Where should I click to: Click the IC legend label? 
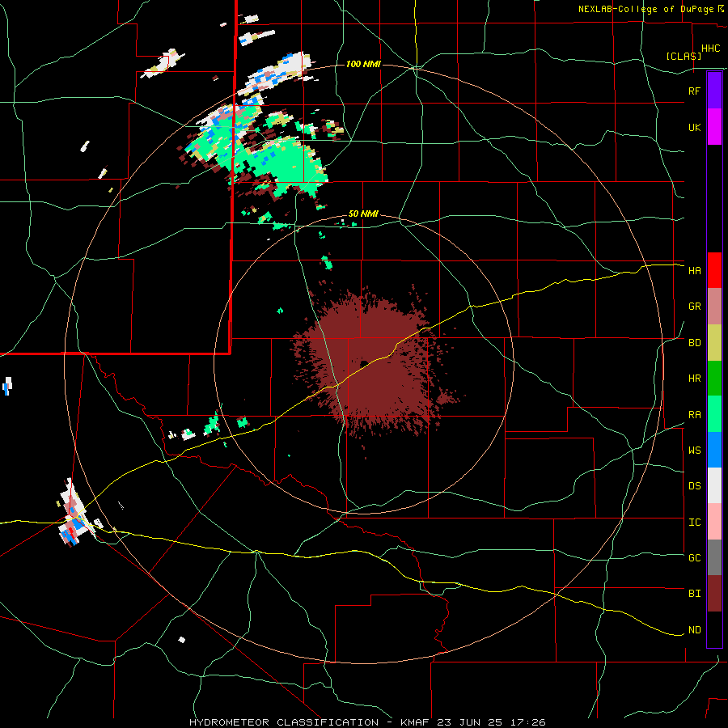[x=694, y=523]
